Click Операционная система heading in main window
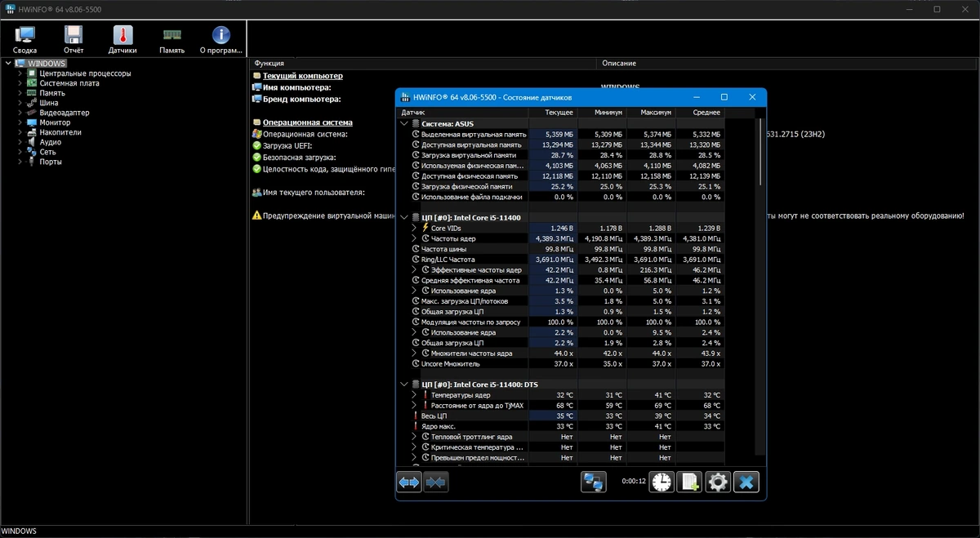 307,122
